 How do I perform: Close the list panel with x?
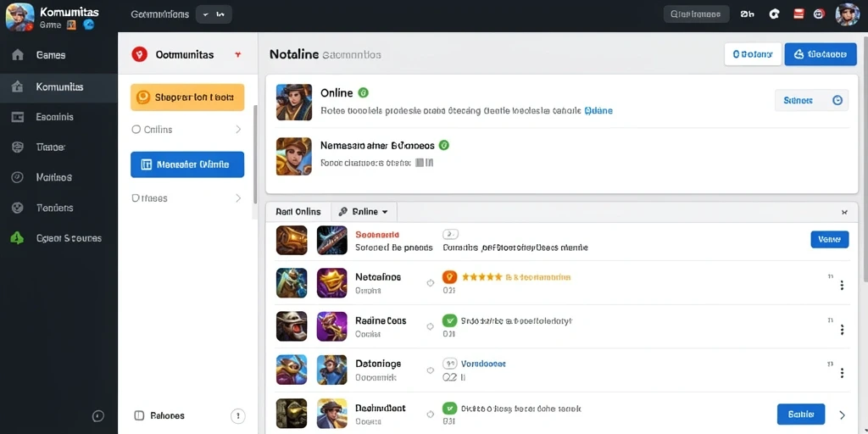pos(844,212)
